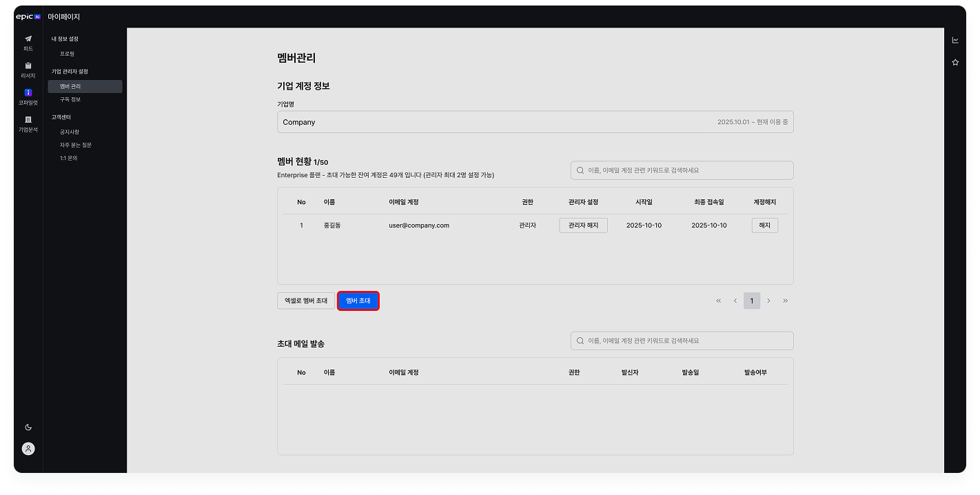Click the 기업명 Company field
This screenshot has height=495, width=980.
pyautogui.click(x=535, y=122)
